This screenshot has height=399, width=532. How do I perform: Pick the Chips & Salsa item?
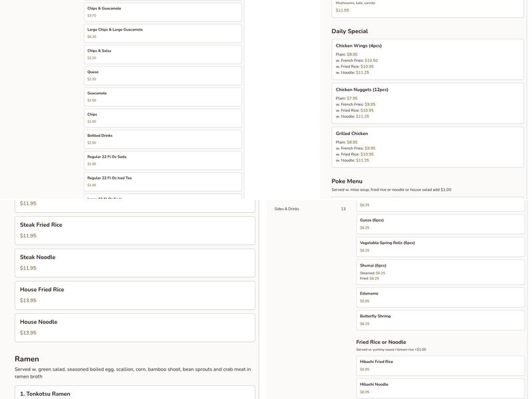(x=162, y=55)
